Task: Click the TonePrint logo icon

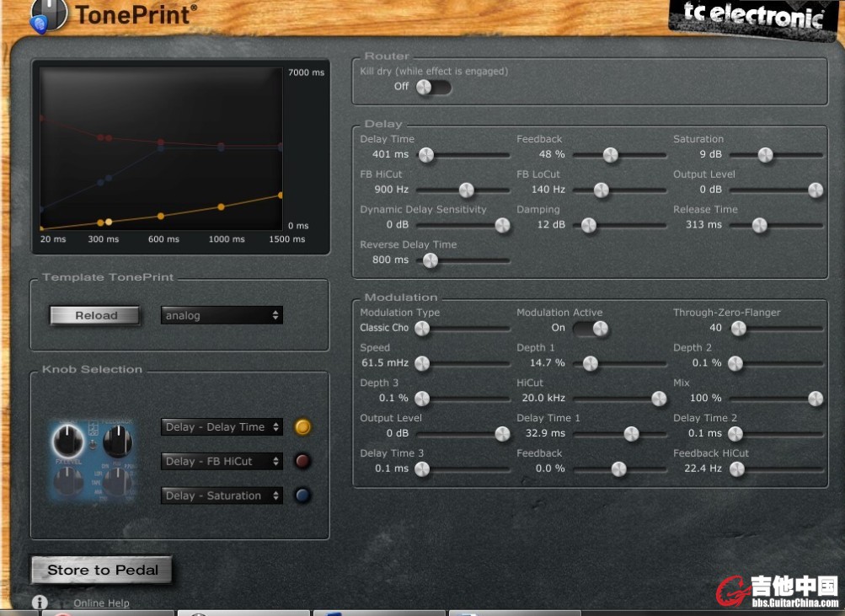Action: (x=49, y=16)
